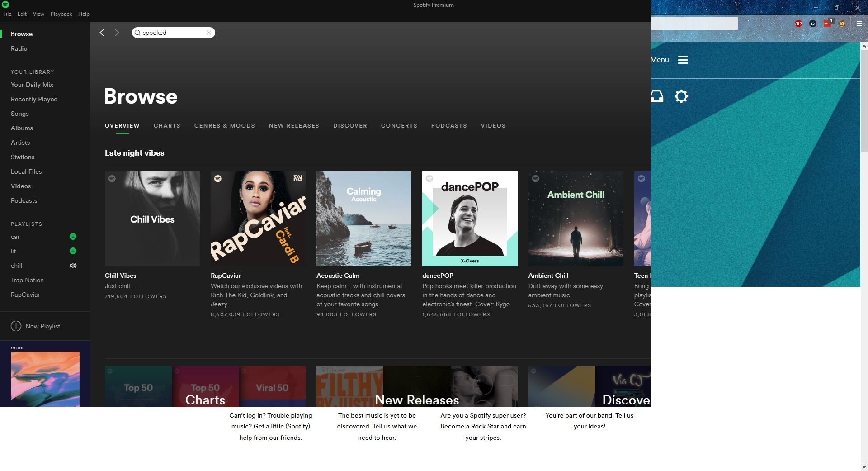Open Local Files in the library
Viewport: 868px width, 471px height.
[26, 171]
